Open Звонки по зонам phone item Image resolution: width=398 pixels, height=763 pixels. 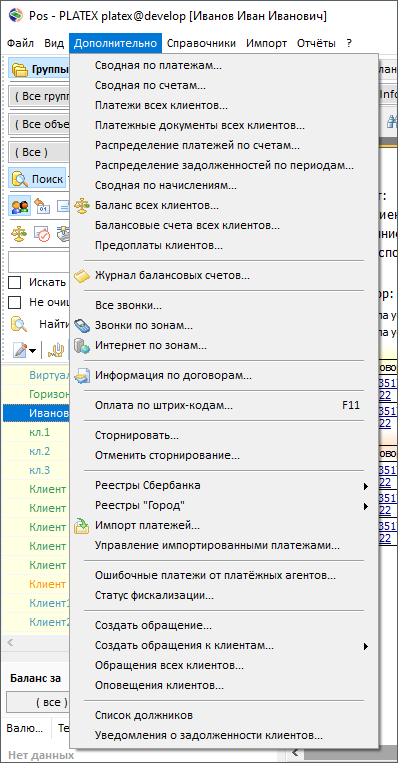(x=224, y=326)
